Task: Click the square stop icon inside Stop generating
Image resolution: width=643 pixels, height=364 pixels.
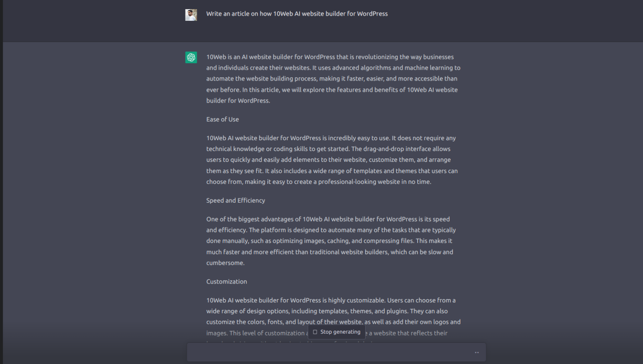Action: 315,332
